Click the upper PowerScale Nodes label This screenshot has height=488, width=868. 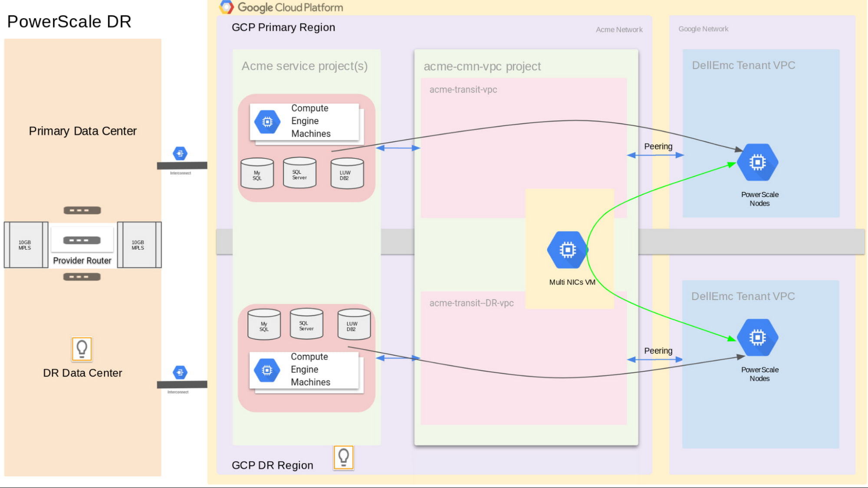click(x=759, y=199)
